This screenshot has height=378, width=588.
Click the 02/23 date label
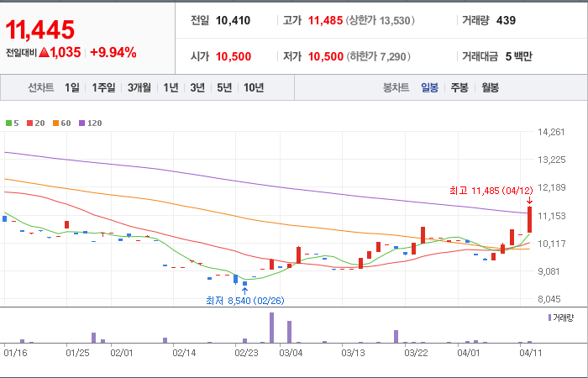click(x=246, y=354)
